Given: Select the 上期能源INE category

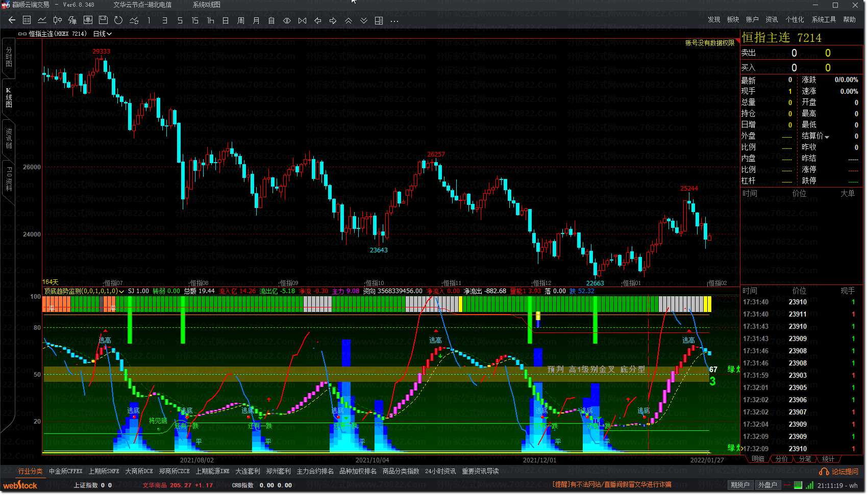Looking at the screenshot, I should click(x=212, y=471).
